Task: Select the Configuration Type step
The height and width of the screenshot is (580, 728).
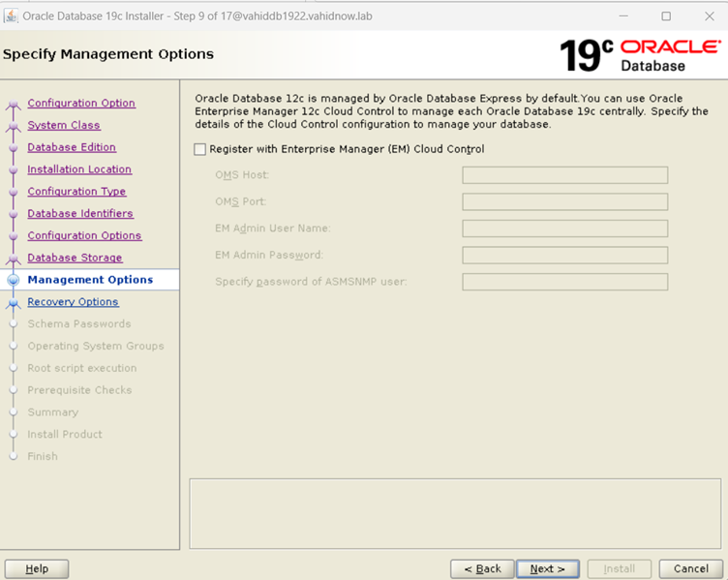Action: (76, 192)
